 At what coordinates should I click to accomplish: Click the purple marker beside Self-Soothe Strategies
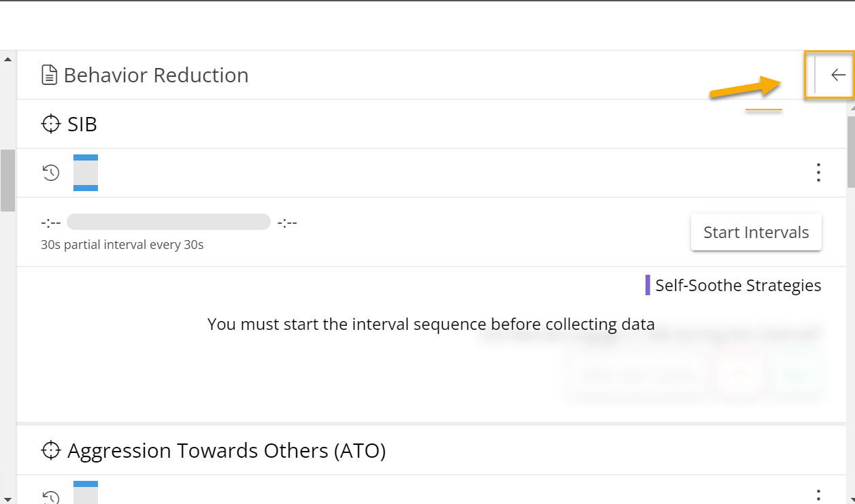click(647, 284)
